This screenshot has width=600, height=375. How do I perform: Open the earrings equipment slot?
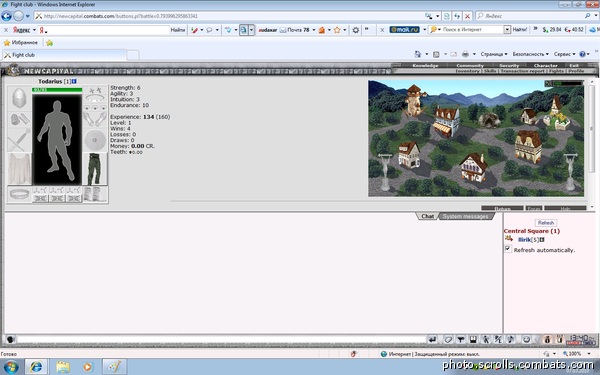point(95,90)
